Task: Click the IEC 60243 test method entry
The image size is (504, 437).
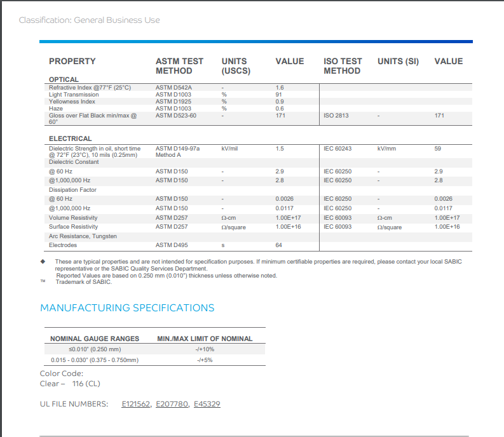Action: [x=337, y=149]
